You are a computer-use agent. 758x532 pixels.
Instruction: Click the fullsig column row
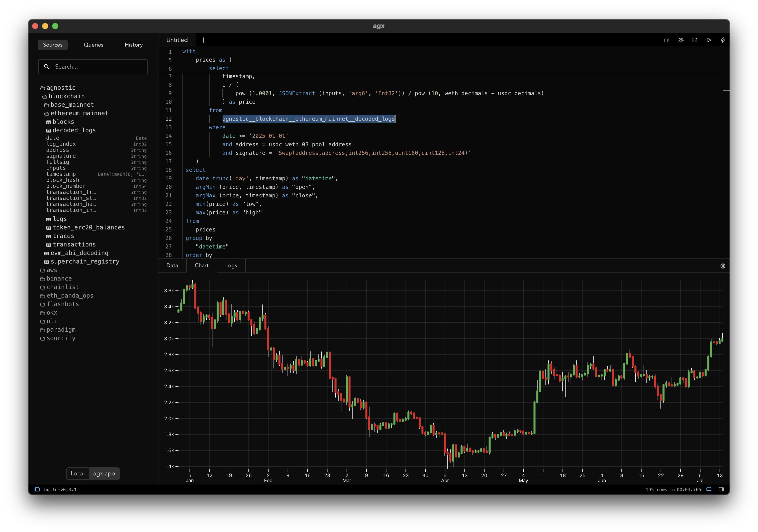pos(97,162)
